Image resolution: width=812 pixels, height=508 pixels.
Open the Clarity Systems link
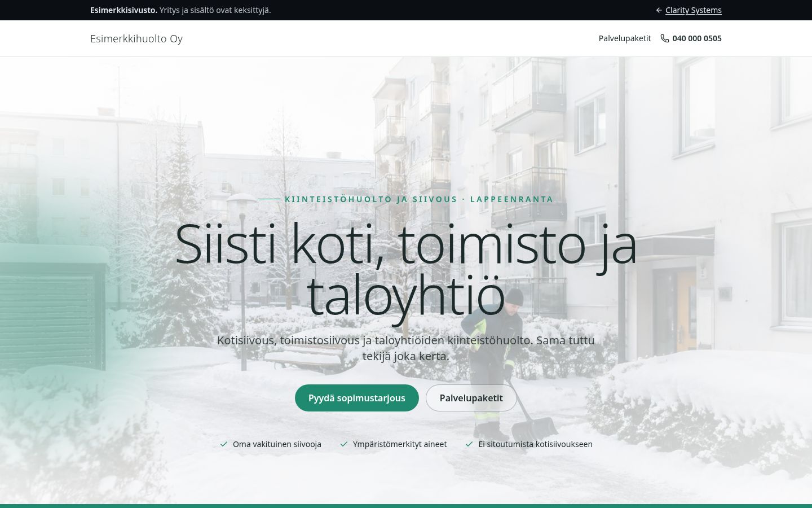tap(693, 10)
